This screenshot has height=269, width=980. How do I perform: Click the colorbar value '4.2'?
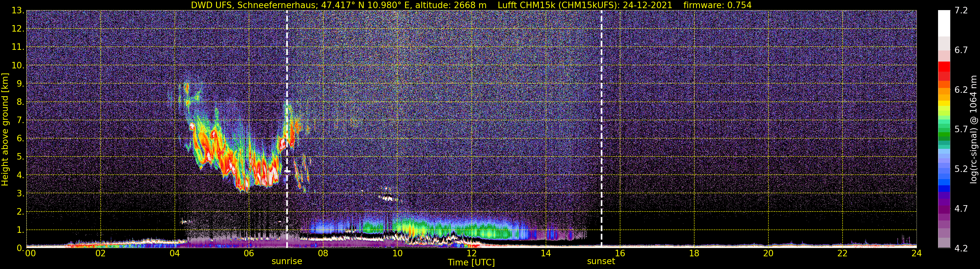961,248
